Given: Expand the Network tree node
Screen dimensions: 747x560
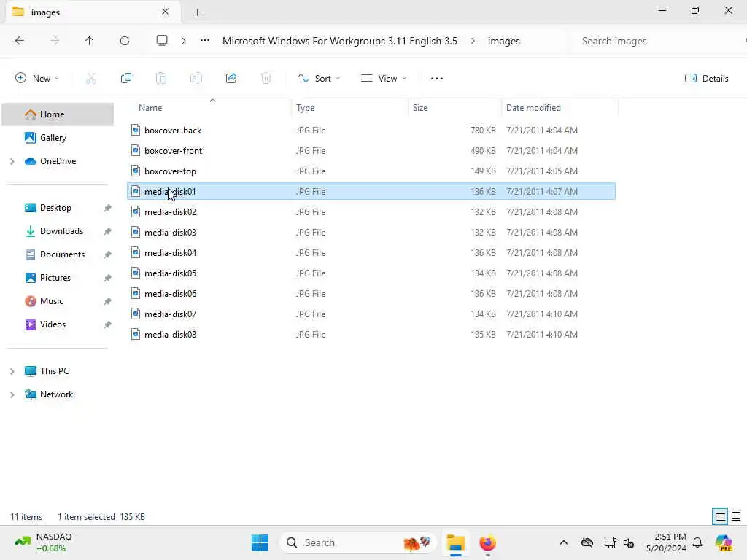Looking at the screenshot, I should [12, 394].
